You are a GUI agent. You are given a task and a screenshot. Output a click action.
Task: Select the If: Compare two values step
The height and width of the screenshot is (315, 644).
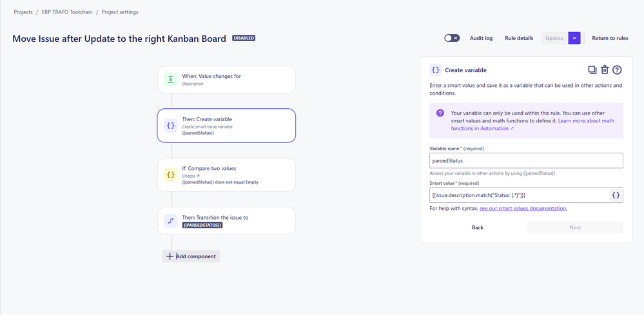pyautogui.click(x=226, y=175)
